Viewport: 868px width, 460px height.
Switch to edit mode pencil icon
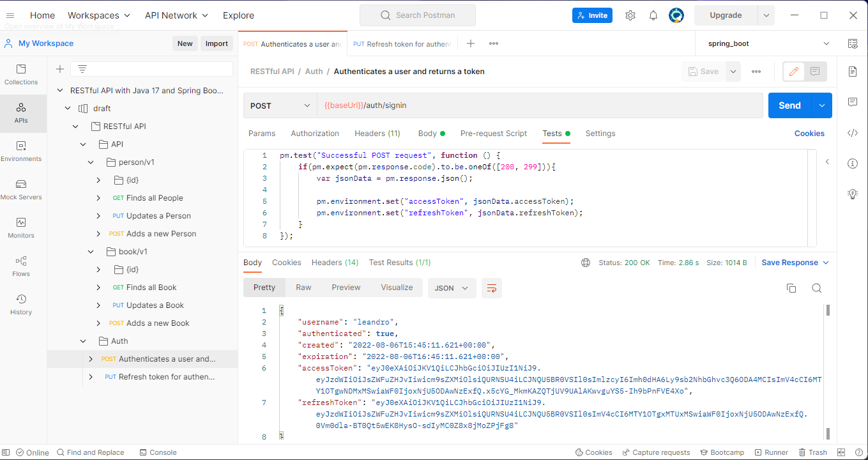tap(794, 72)
